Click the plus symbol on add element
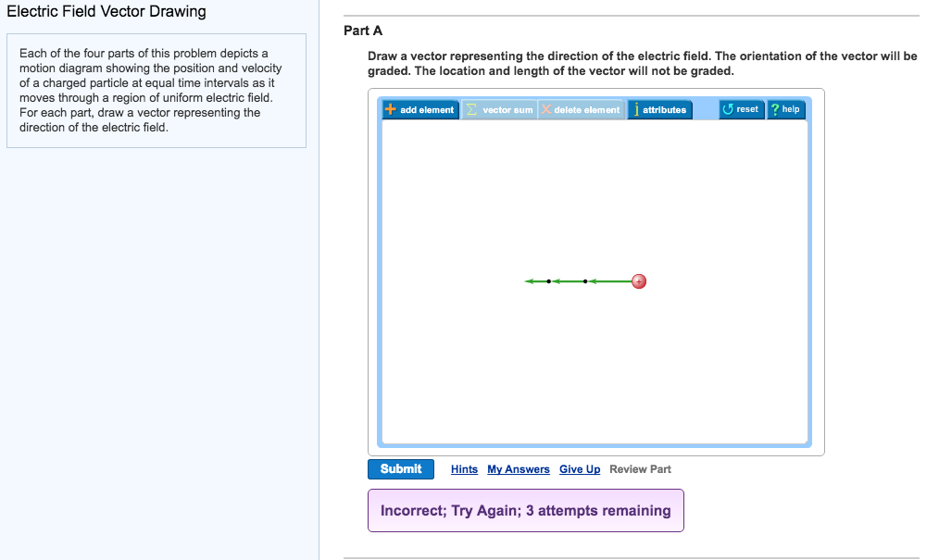 pyautogui.click(x=389, y=109)
